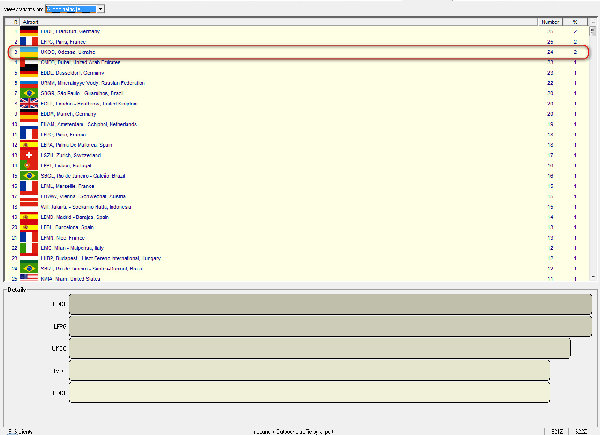Sort by the Number column header
This screenshot has height=435, width=600.
pos(550,22)
